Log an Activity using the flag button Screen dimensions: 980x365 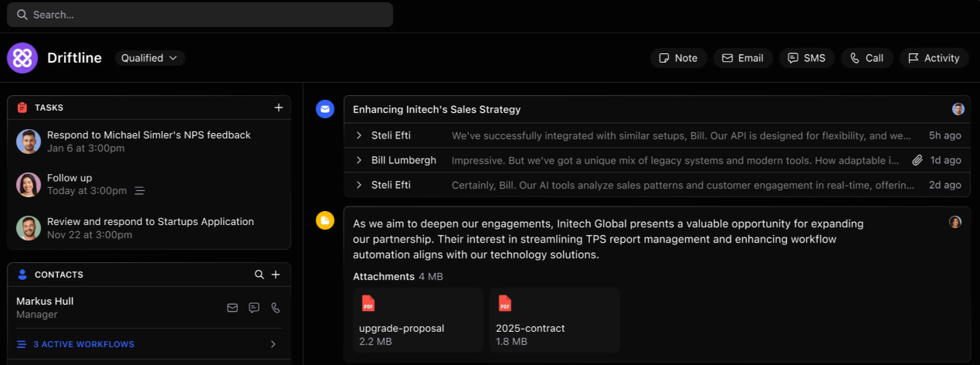[x=934, y=58]
